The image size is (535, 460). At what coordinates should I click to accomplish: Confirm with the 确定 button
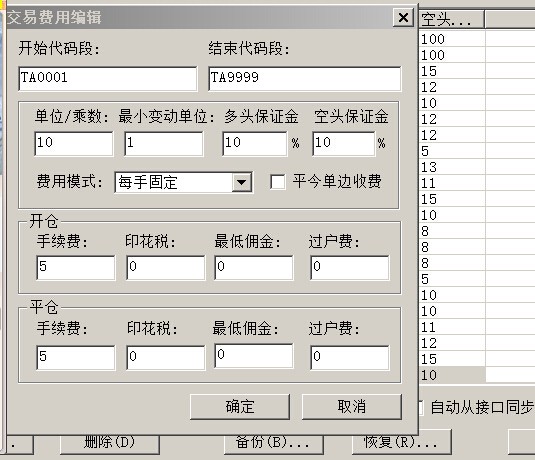[240, 407]
